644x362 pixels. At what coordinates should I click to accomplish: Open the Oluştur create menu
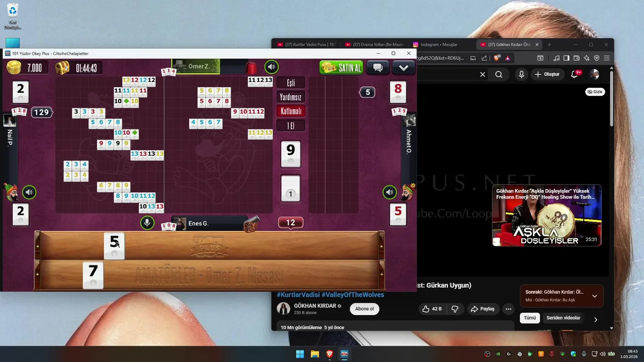click(x=547, y=74)
